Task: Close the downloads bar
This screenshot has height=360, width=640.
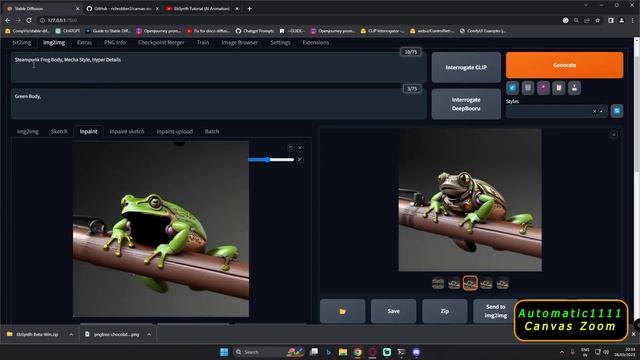Action: click(633, 334)
